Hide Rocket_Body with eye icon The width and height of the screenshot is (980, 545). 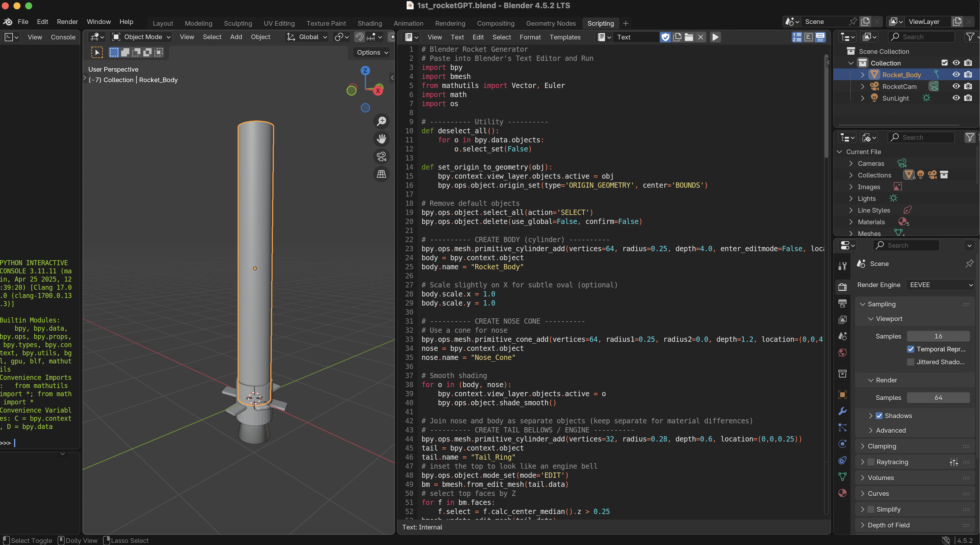click(x=956, y=75)
